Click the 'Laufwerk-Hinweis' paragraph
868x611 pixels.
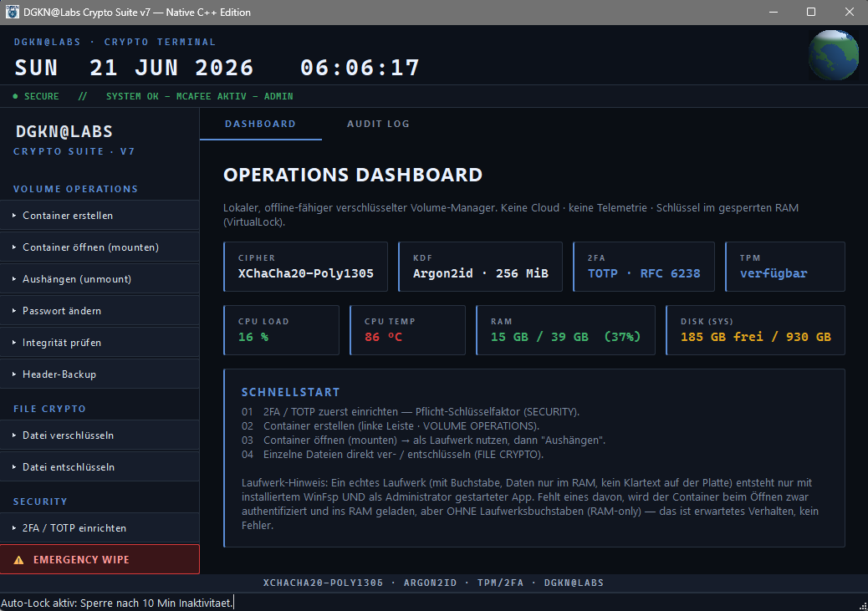[530, 504]
